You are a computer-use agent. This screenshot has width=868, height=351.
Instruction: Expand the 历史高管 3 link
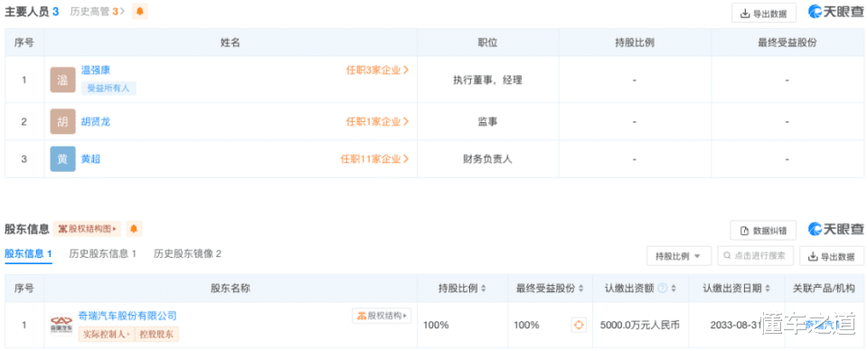click(98, 12)
